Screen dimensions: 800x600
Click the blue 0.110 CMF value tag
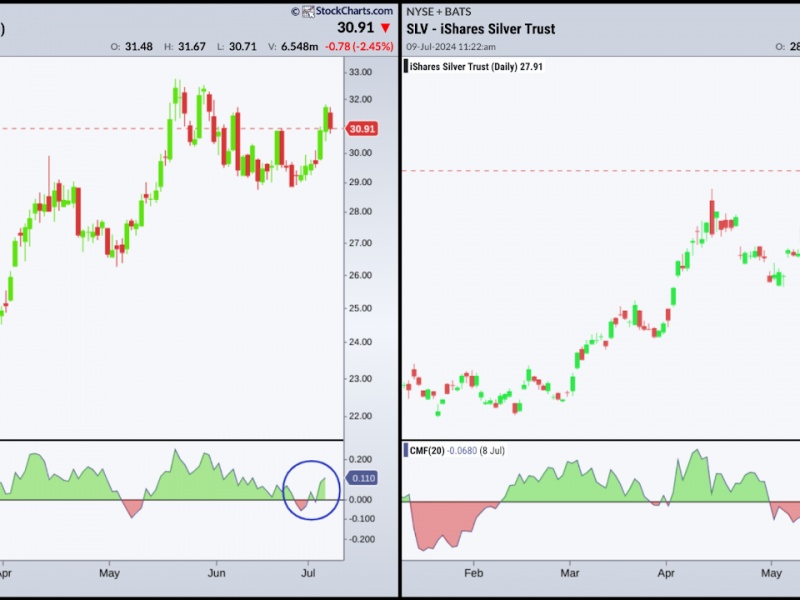pos(362,478)
